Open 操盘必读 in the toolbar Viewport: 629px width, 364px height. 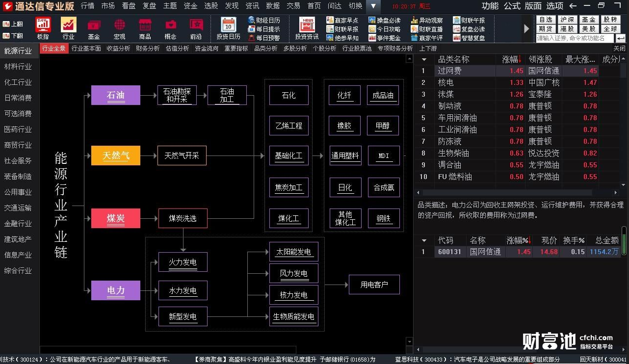[x=385, y=20]
